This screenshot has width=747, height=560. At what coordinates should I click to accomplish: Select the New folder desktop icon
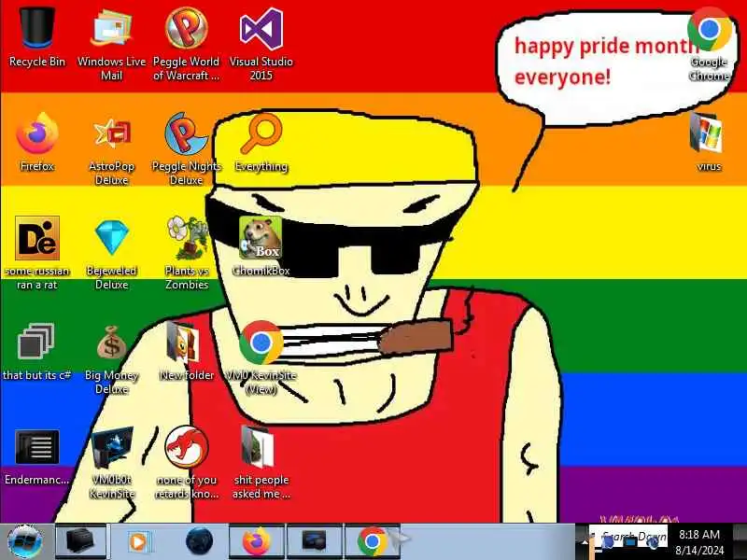(x=186, y=352)
